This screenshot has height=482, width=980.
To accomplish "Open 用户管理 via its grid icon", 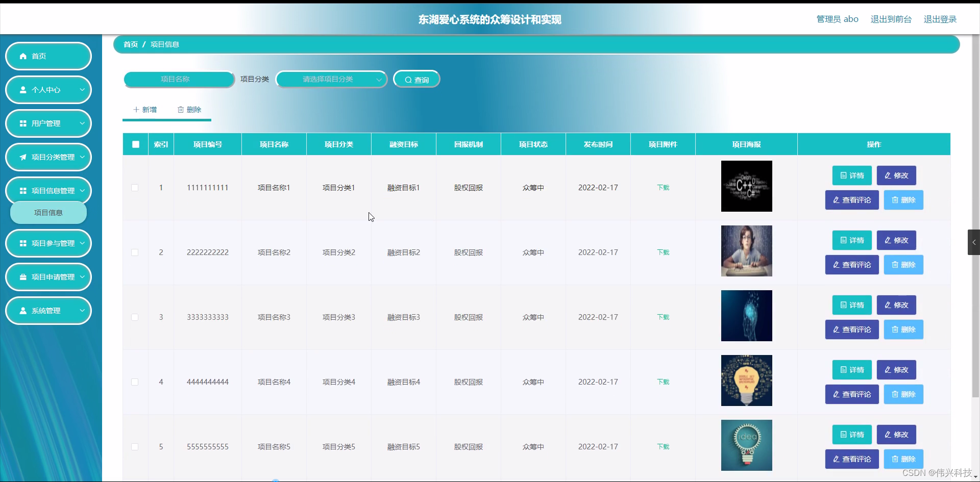I will click(22, 123).
